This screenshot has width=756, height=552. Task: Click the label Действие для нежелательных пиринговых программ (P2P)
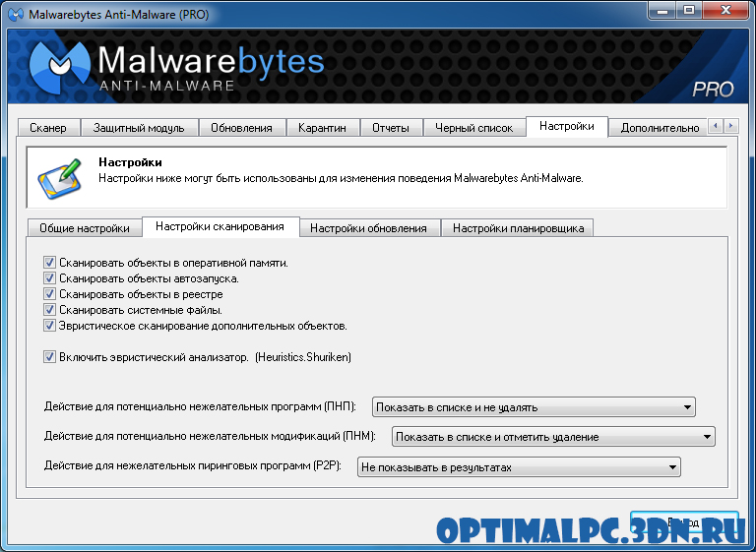click(x=192, y=465)
